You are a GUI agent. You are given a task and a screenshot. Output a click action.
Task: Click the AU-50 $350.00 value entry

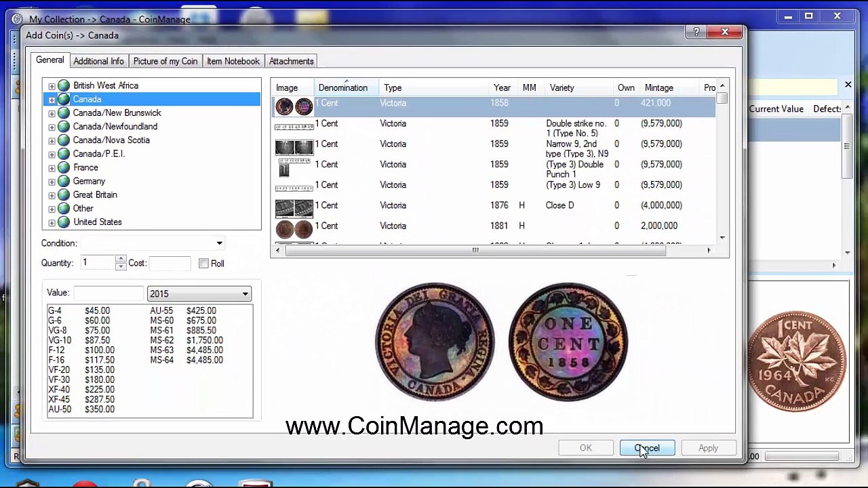coord(81,409)
